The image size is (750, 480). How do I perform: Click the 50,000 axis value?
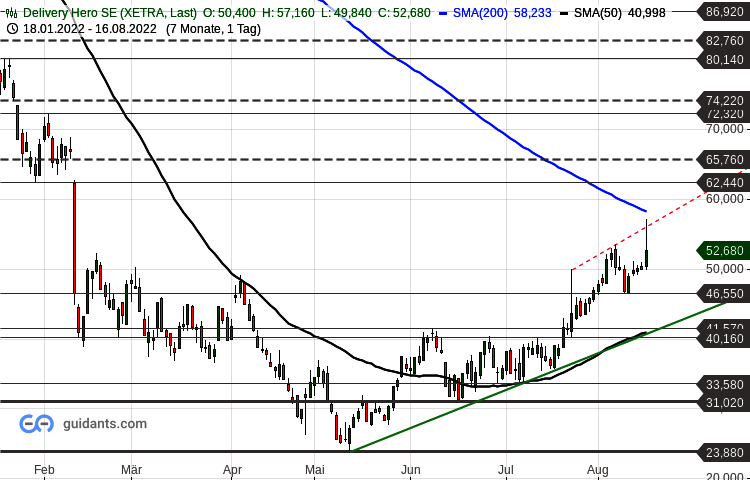[x=725, y=269]
